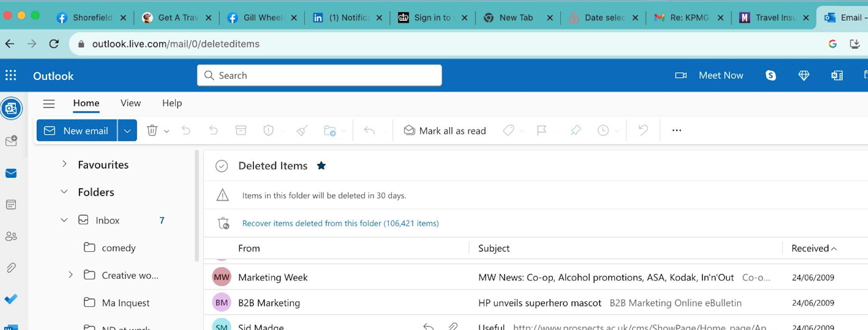
Task: Click Recover items deleted from this folder link
Action: [340, 223]
